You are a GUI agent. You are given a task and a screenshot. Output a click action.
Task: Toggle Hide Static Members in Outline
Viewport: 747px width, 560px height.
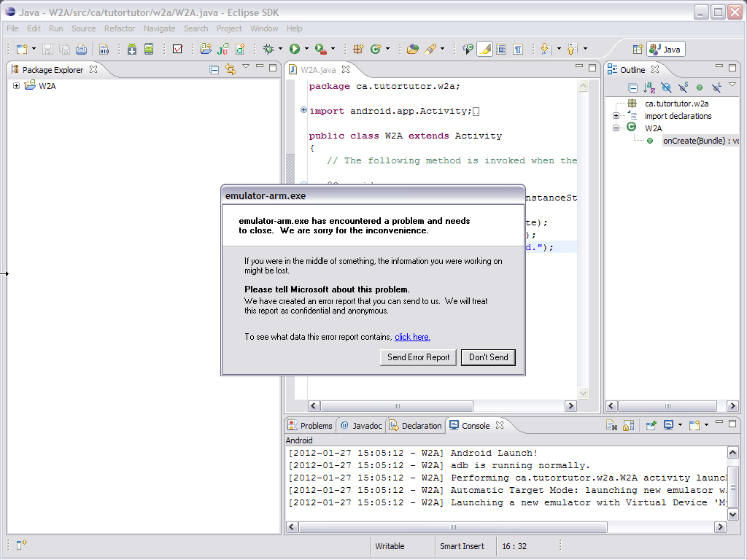683,87
